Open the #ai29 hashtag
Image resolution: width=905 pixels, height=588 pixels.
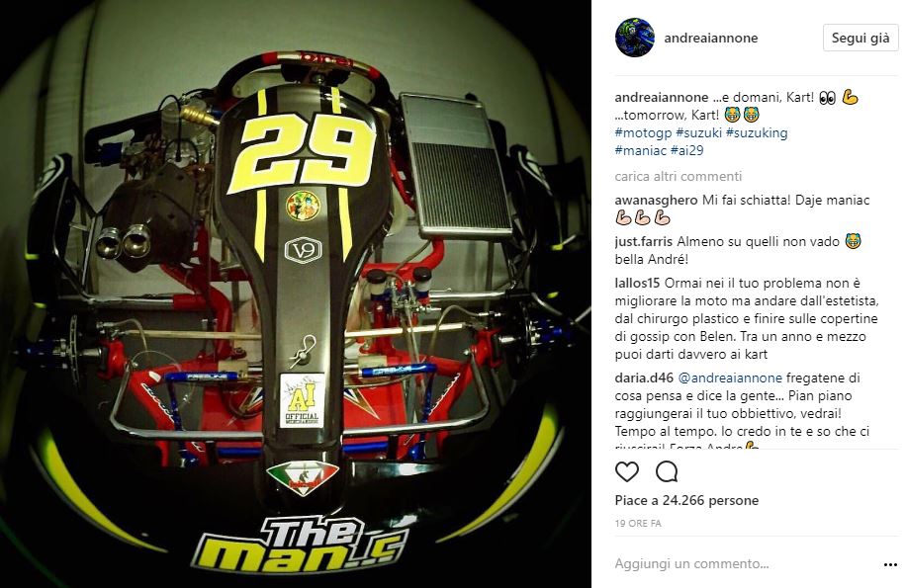pos(686,150)
